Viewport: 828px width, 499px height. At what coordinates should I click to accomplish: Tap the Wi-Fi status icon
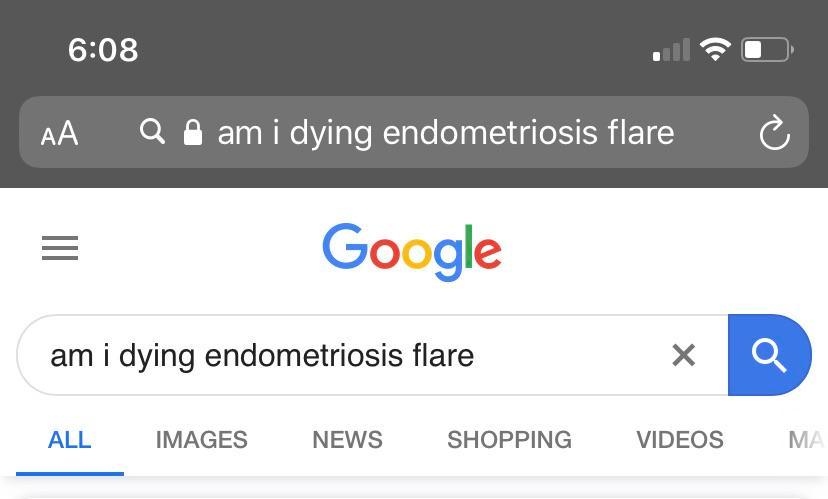715,49
